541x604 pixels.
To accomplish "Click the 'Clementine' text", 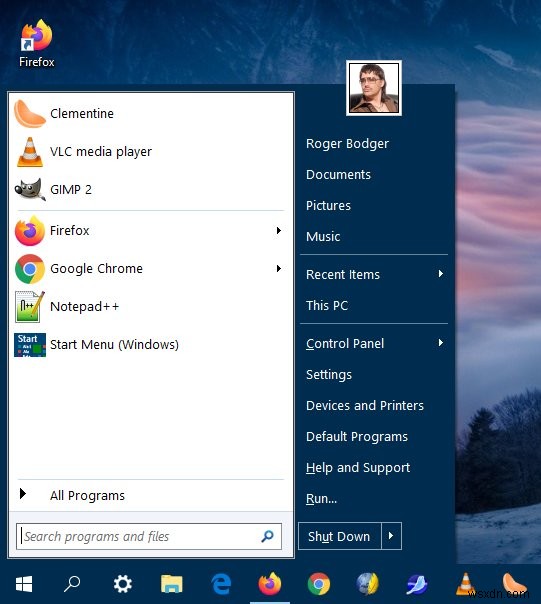I will [x=82, y=114].
